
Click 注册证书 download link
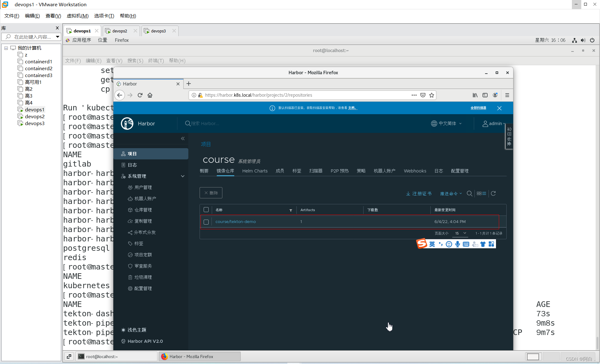(x=419, y=193)
